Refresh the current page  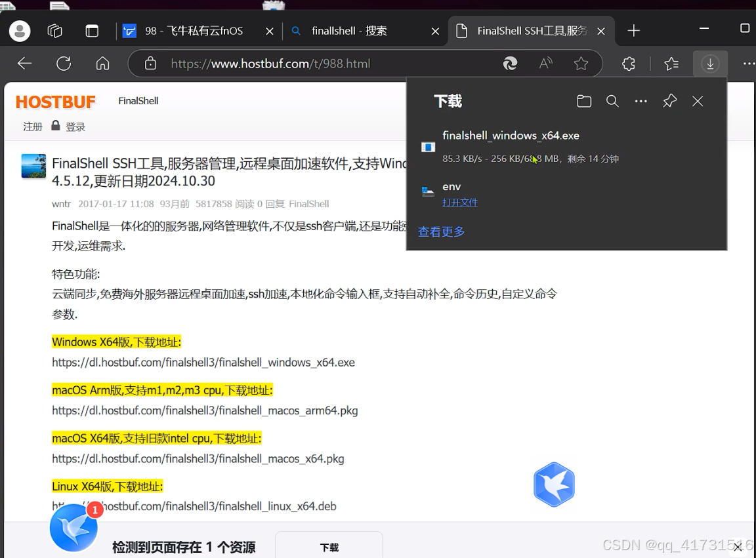tap(64, 64)
